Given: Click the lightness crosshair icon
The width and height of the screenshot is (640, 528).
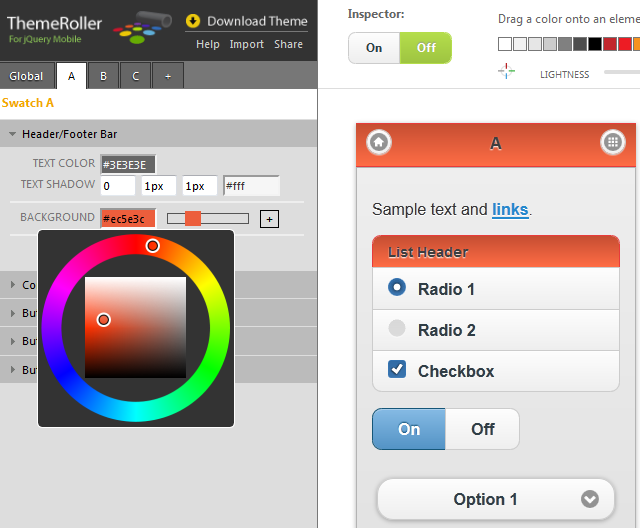Looking at the screenshot, I should [507, 71].
